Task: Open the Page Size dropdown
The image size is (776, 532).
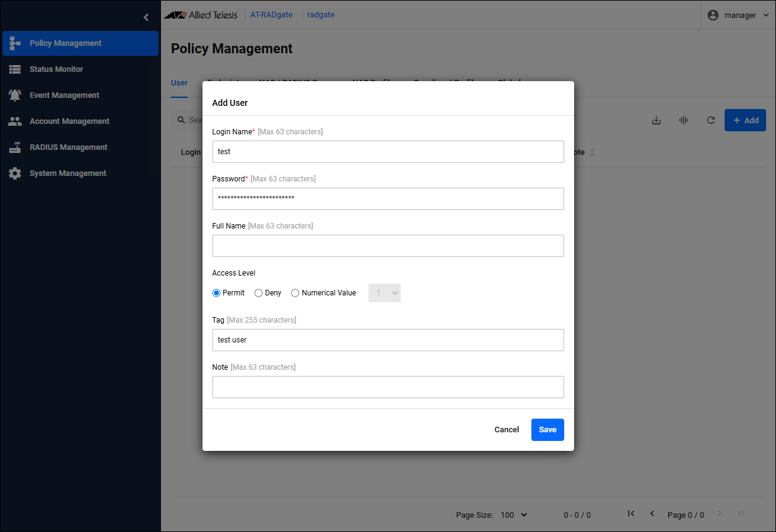Action: [x=513, y=515]
